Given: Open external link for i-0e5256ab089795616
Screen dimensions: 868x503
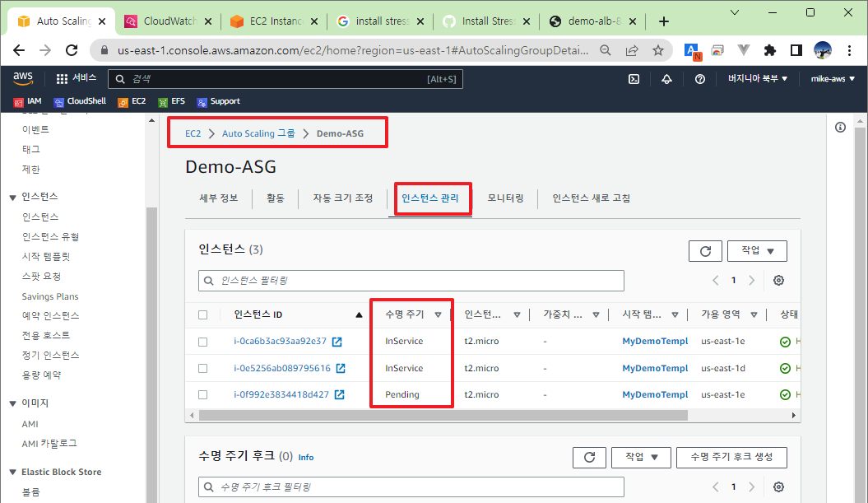Looking at the screenshot, I should tap(341, 368).
